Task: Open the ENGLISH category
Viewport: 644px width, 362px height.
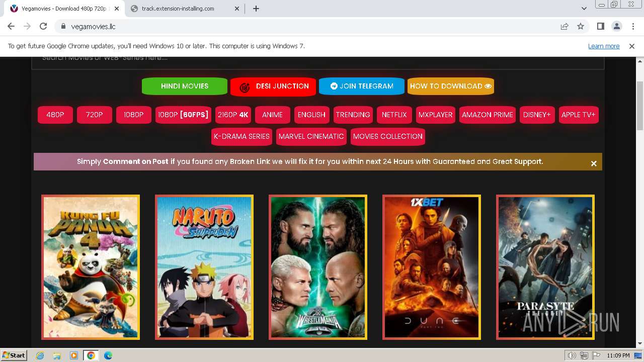Action: 312,115
